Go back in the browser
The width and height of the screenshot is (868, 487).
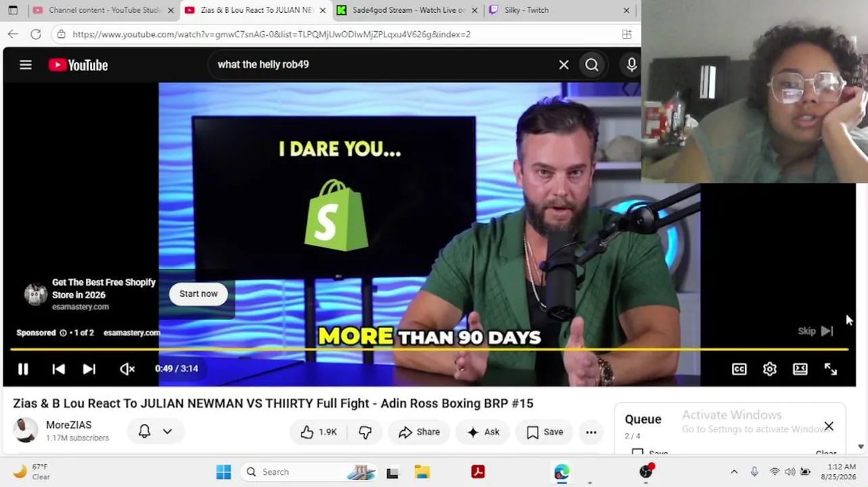(13, 34)
